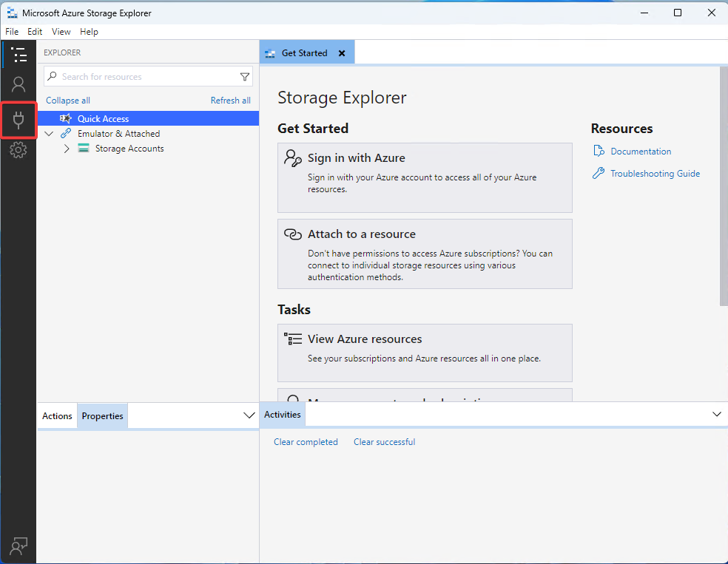Switch to the Actions tab
Viewport: 728px width, 564px height.
click(57, 416)
